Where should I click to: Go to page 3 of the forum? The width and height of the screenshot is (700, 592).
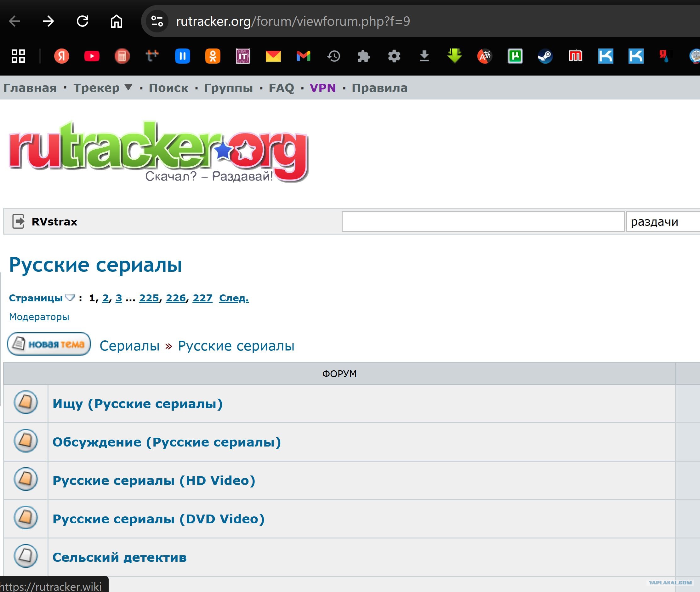[119, 298]
